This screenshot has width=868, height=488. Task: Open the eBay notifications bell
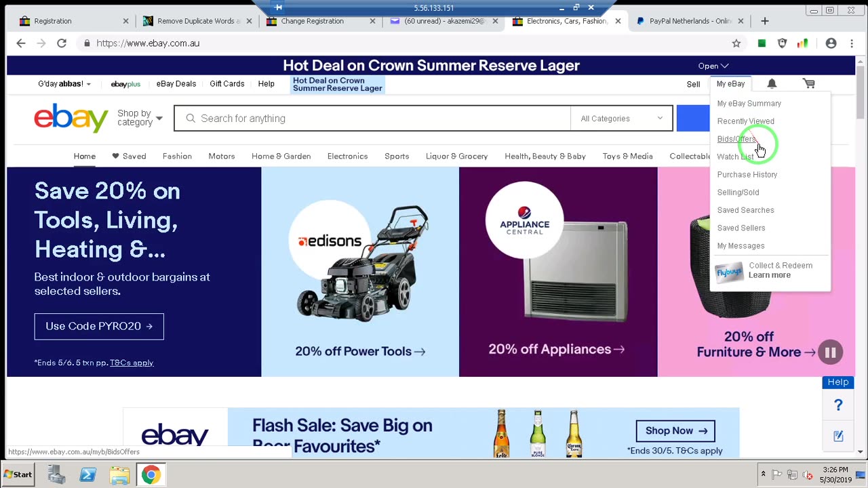(772, 83)
